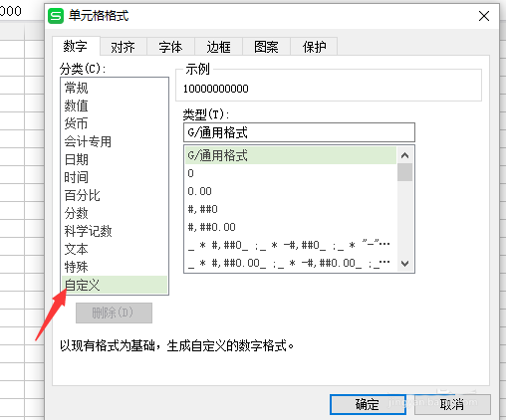Switch to the 对齐 tab

(x=124, y=47)
